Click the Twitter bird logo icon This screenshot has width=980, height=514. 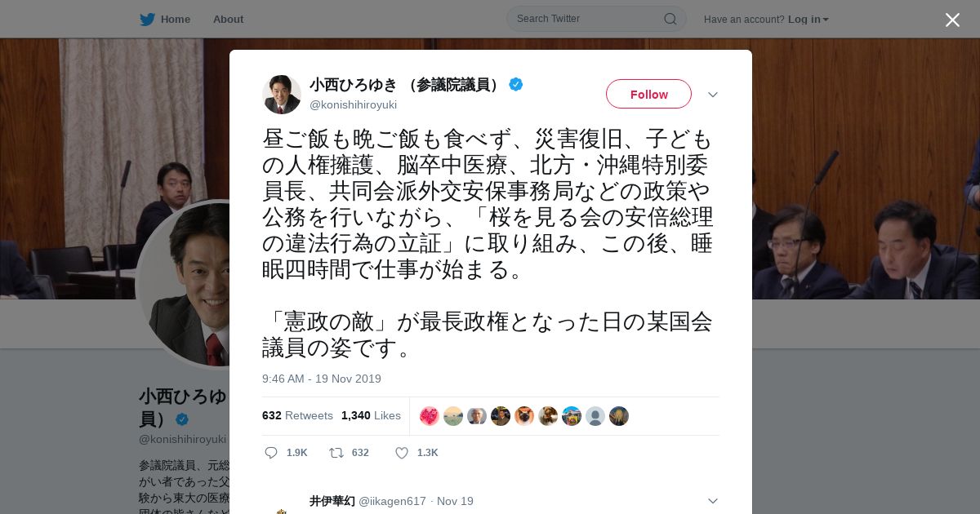(x=147, y=19)
